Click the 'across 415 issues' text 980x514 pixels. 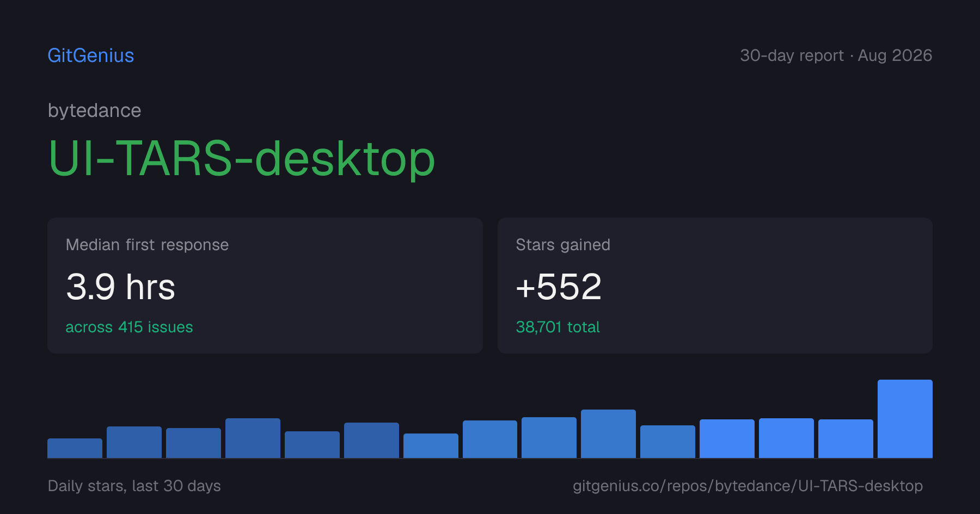(129, 327)
